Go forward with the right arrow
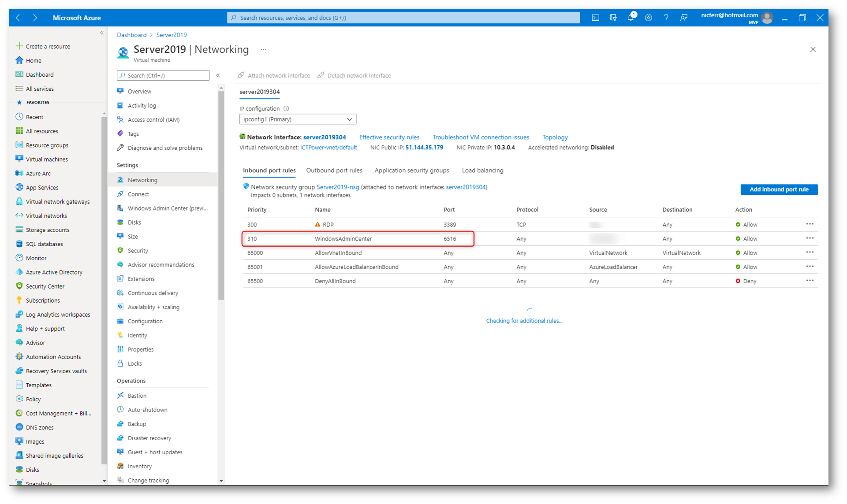This screenshot has height=504, width=847. point(35,18)
